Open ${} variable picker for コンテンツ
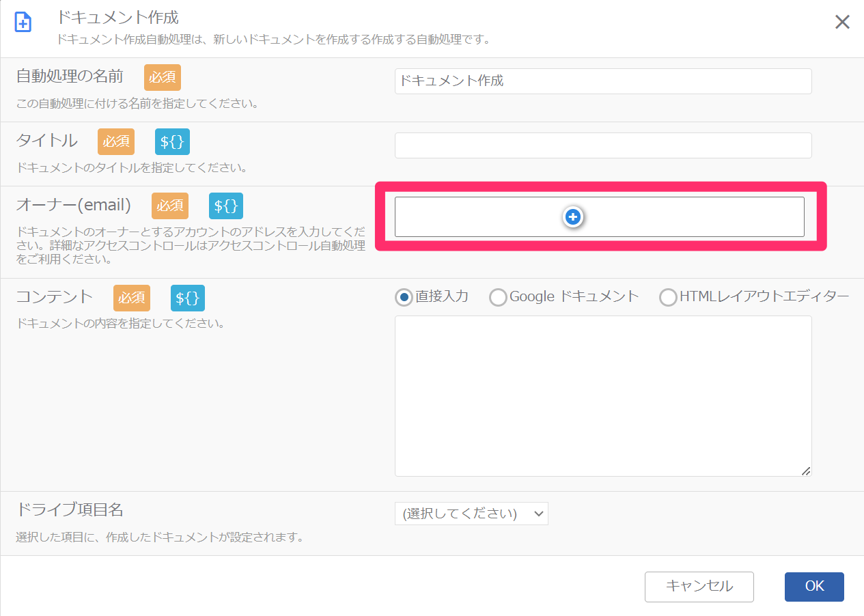 (188, 298)
